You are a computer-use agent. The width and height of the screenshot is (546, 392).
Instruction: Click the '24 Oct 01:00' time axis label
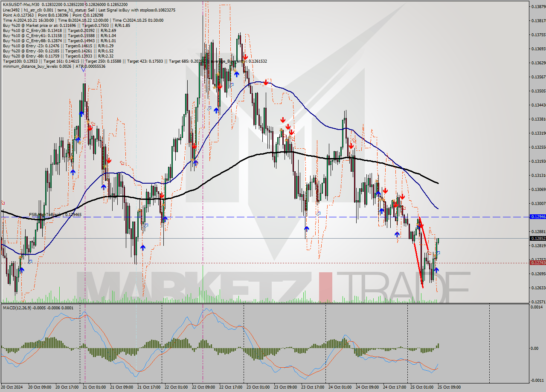[340, 387]
